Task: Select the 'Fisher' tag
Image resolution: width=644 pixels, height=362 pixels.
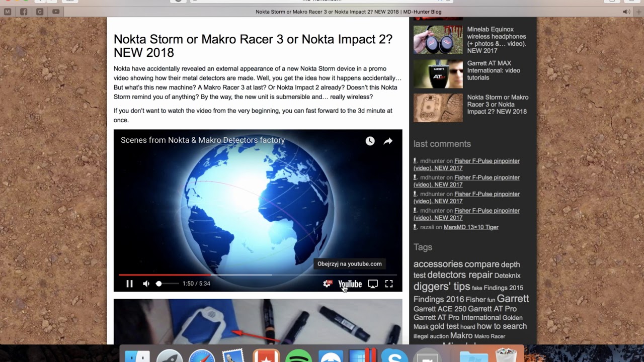Action: click(x=475, y=299)
